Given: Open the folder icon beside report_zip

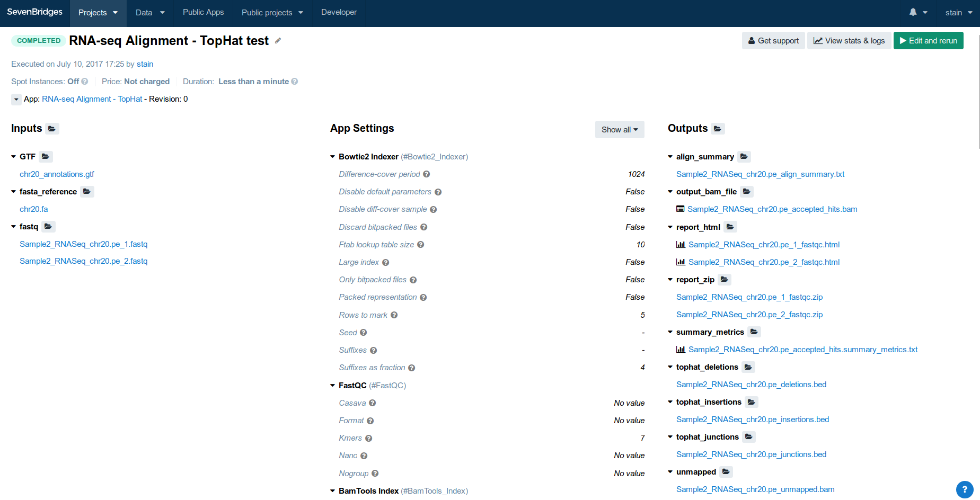Looking at the screenshot, I should [x=725, y=280].
